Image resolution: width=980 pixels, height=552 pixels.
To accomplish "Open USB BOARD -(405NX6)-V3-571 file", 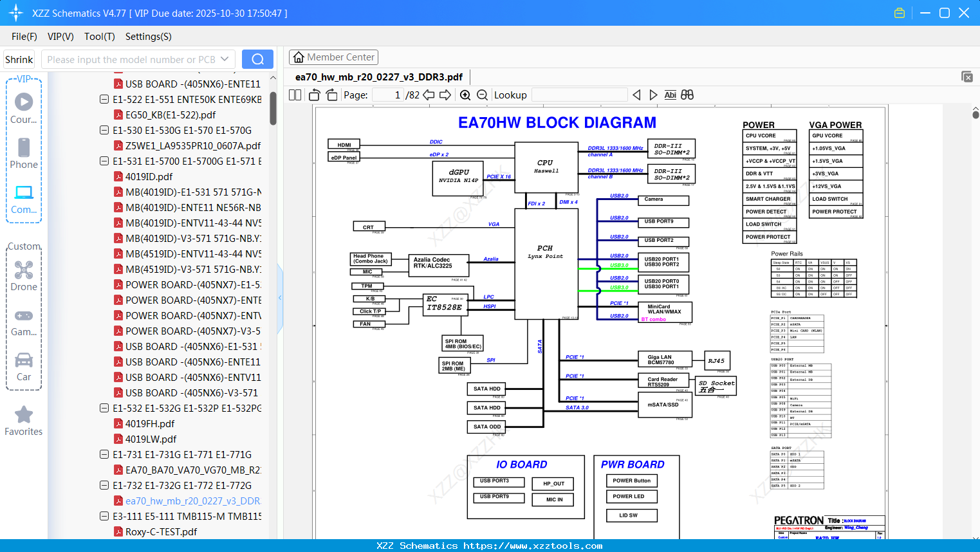I will tap(192, 392).
